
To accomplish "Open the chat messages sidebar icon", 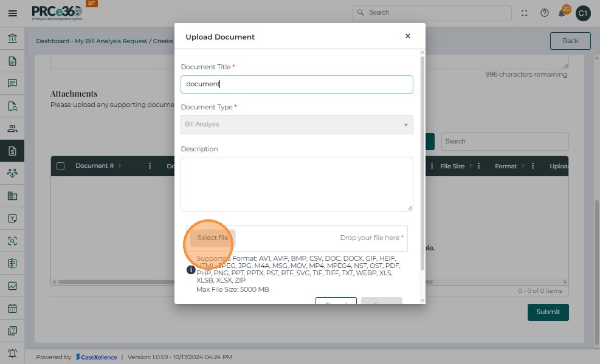I will click(x=12, y=83).
